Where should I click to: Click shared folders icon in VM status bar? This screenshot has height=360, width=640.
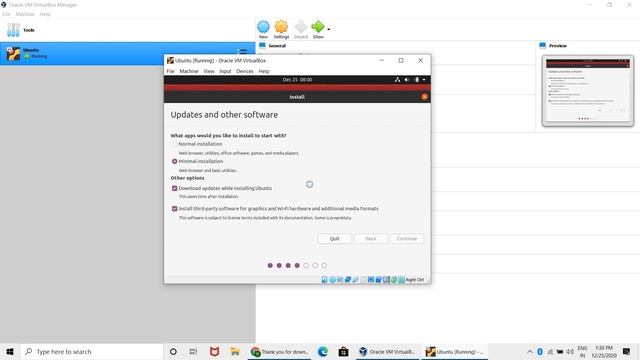(x=363, y=280)
